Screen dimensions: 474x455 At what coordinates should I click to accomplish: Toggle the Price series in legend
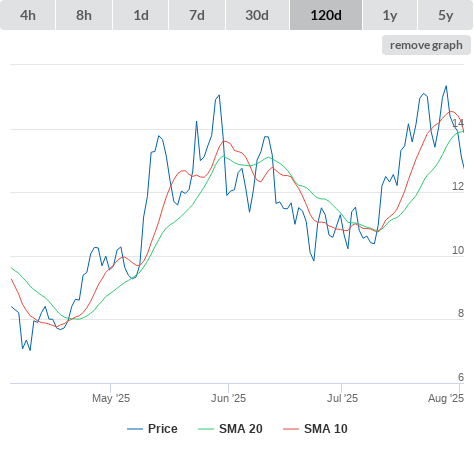(162, 429)
